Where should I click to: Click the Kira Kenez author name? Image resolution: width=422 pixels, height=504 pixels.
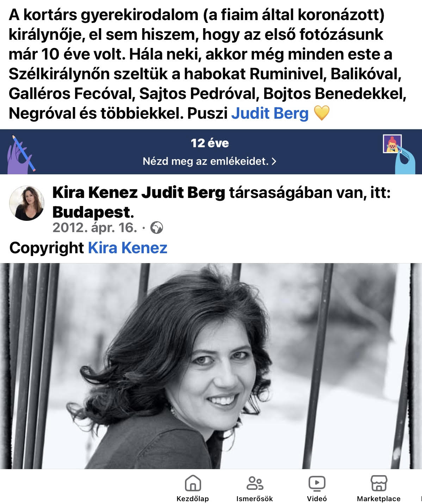(95, 193)
